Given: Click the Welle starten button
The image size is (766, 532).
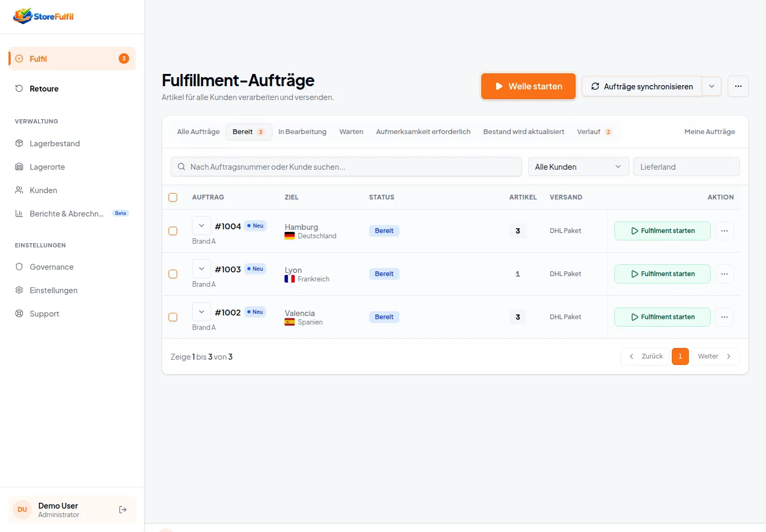Looking at the screenshot, I should [528, 86].
